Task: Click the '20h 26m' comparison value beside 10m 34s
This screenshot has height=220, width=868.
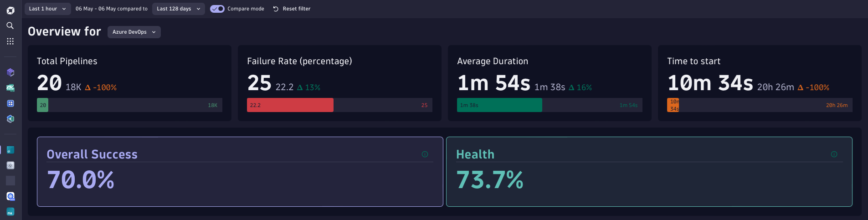Action: tap(776, 87)
